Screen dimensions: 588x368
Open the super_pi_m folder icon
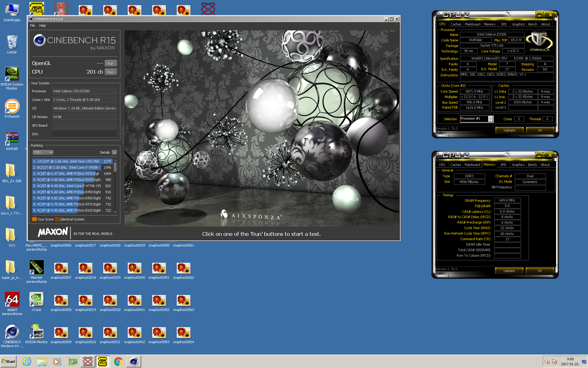12,270
